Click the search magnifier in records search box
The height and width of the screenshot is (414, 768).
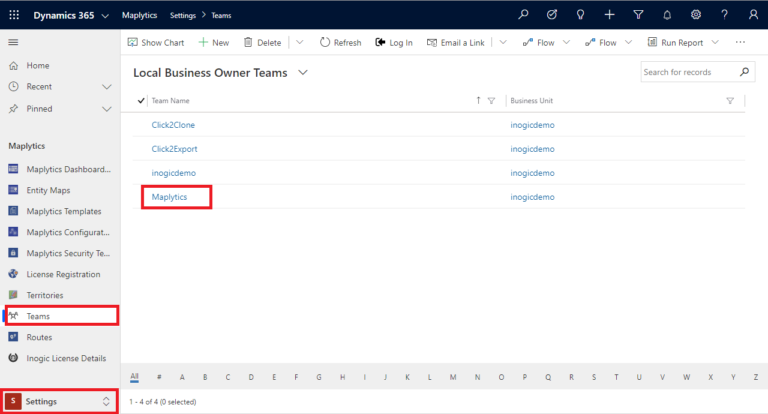pos(744,72)
